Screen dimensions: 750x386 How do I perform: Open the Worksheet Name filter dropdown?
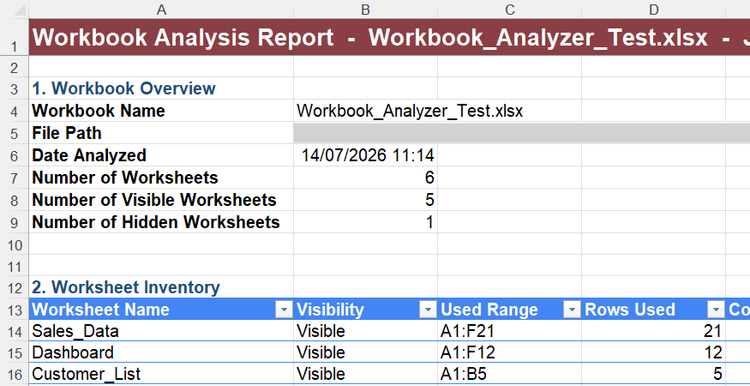(284, 310)
